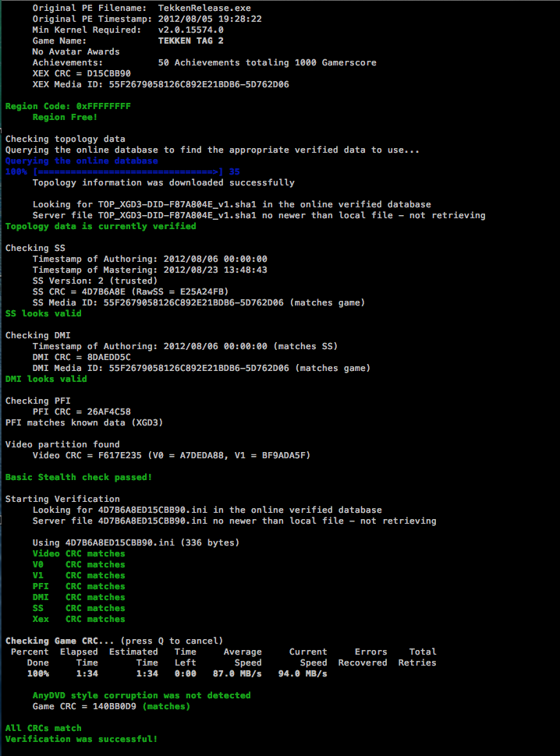This screenshot has width=560, height=756.
Task: Click the 'Video CRC matches' line
Action: coord(79,553)
